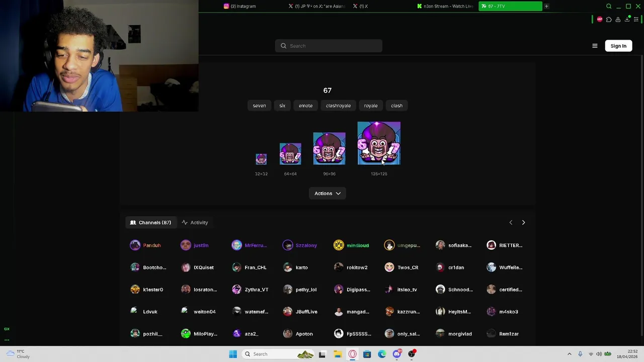
Task: Open File Explorer from taskbar
Action: [x=338, y=354]
